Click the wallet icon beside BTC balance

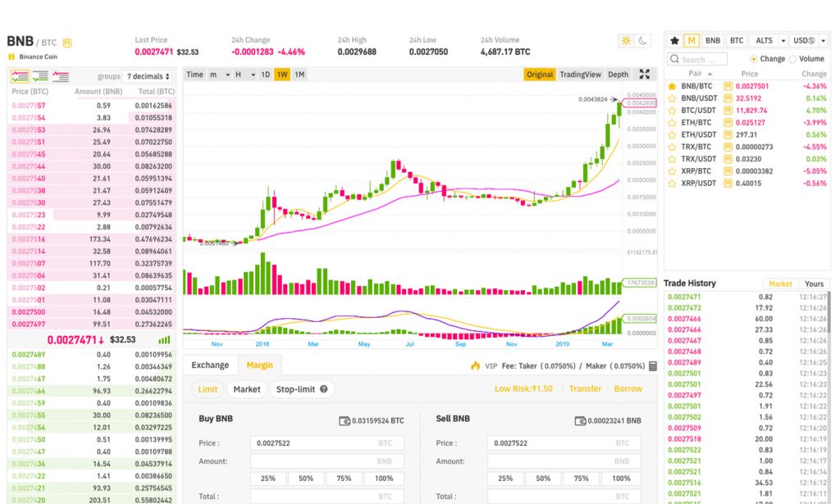pos(344,421)
